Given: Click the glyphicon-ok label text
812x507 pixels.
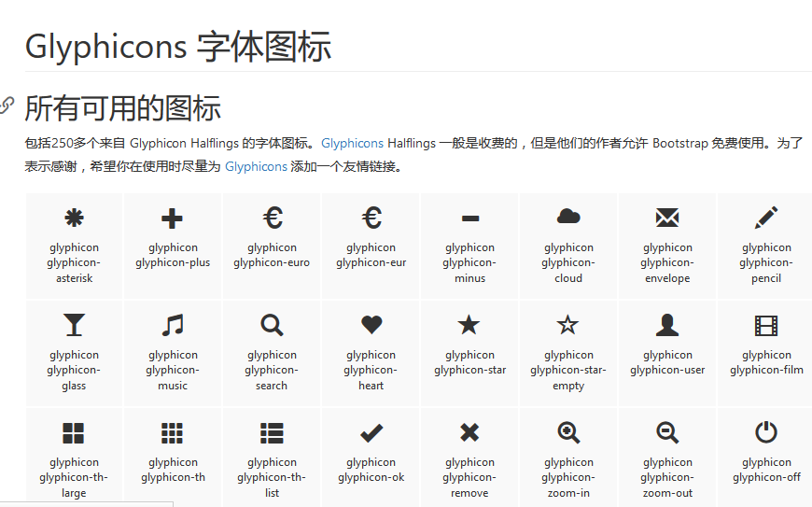Looking at the screenshot, I should coord(371,470).
